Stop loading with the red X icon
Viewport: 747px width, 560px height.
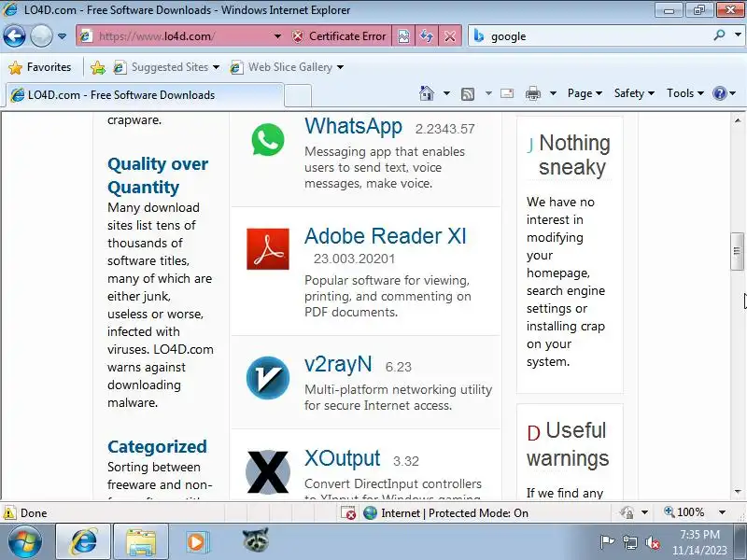coord(449,36)
